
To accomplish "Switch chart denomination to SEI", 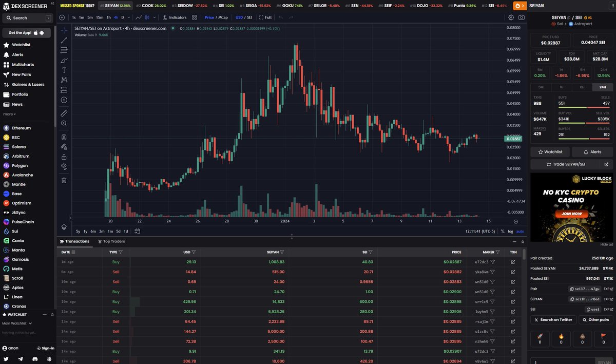I will (249, 17).
